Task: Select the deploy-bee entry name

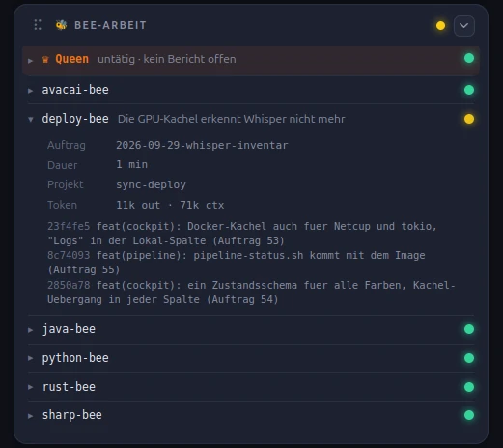Action: tap(75, 119)
